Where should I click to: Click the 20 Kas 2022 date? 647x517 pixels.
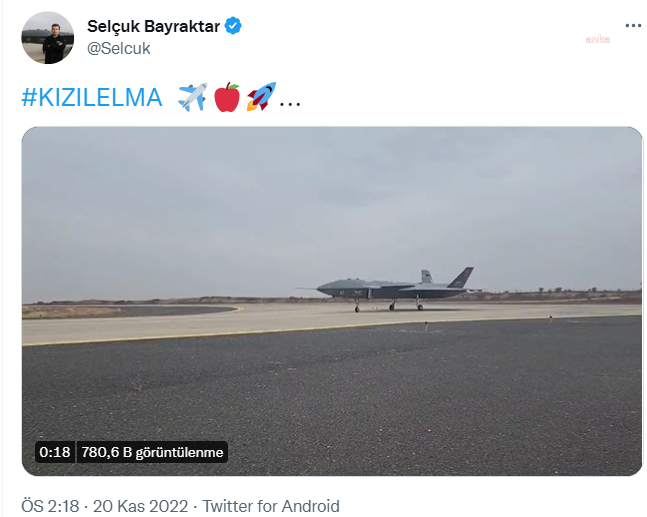(x=140, y=506)
